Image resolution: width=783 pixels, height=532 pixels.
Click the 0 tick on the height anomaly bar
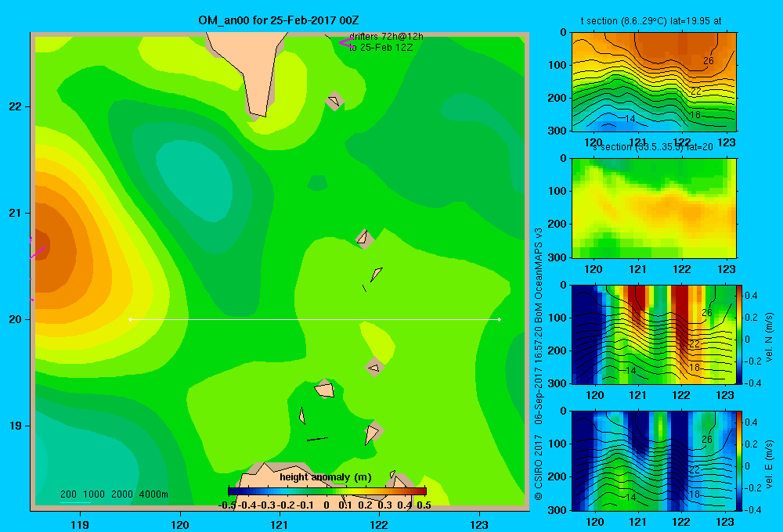pyautogui.click(x=326, y=505)
